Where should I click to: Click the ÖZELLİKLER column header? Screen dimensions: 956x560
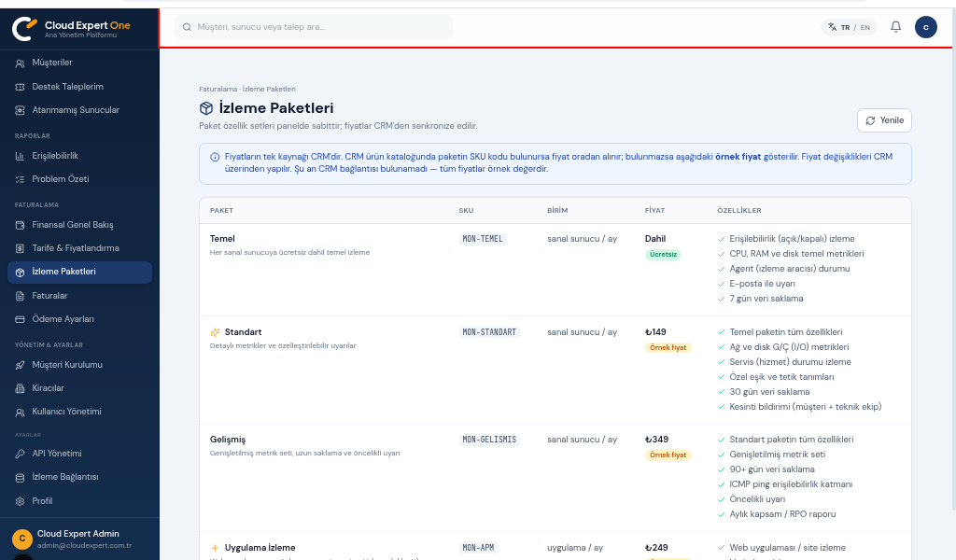739,210
